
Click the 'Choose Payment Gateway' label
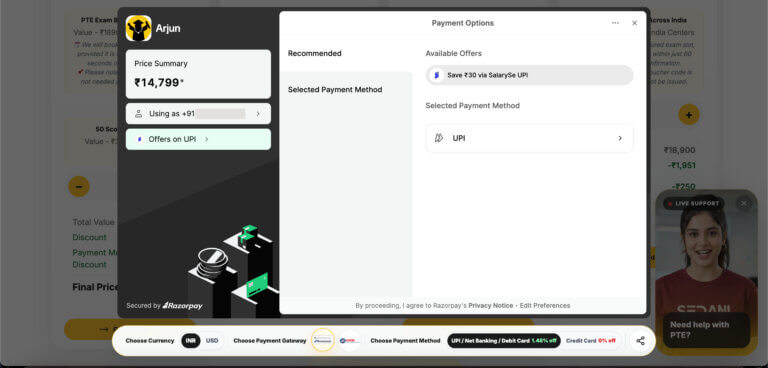pyautogui.click(x=270, y=341)
